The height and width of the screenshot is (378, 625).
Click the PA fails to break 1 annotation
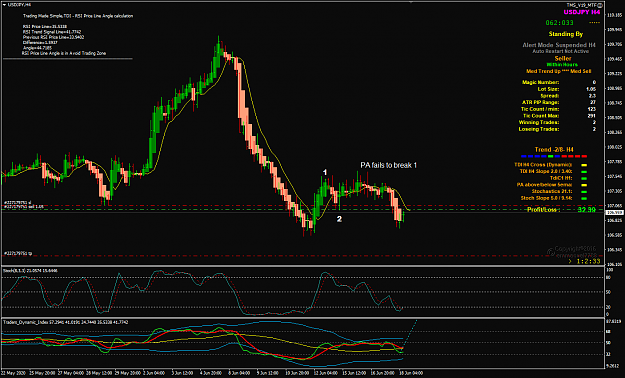(x=389, y=165)
